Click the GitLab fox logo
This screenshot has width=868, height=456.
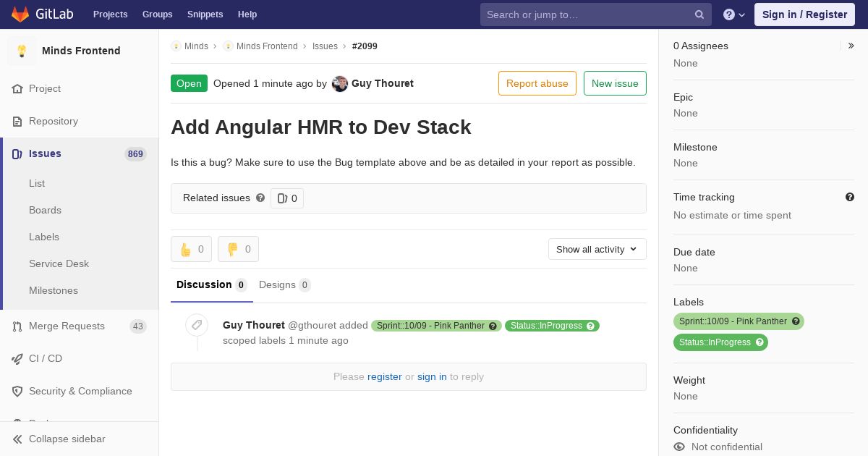[x=20, y=14]
